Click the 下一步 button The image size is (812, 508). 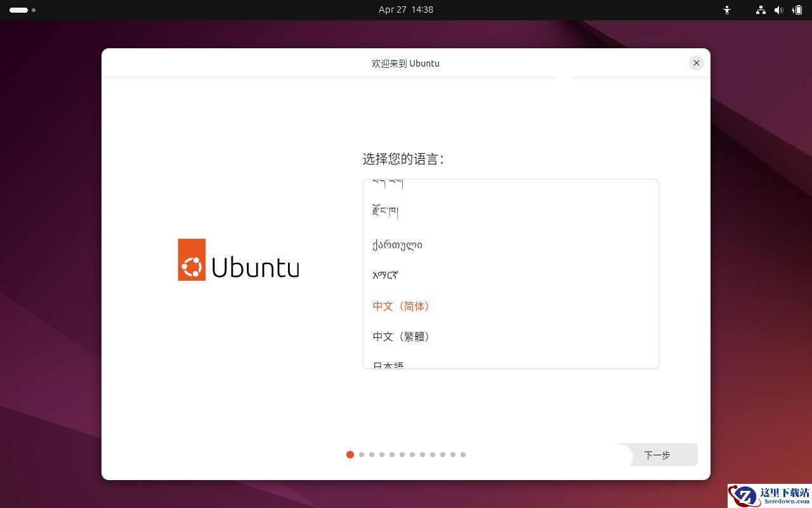(657, 455)
